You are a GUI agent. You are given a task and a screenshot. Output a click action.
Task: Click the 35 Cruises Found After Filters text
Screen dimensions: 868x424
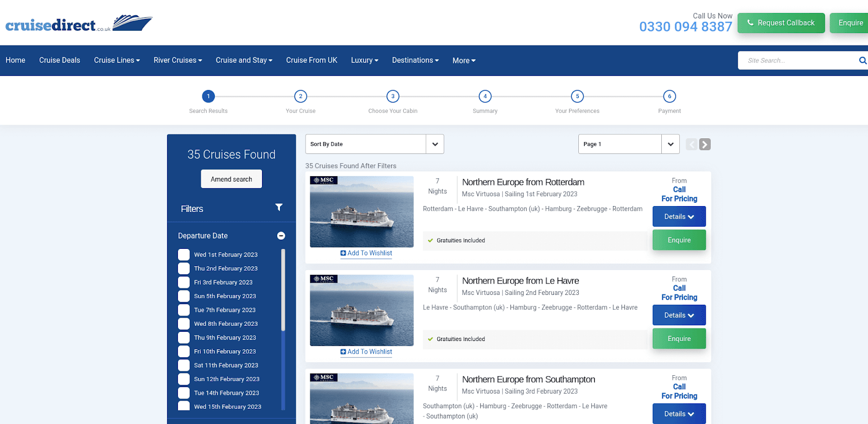click(351, 166)
